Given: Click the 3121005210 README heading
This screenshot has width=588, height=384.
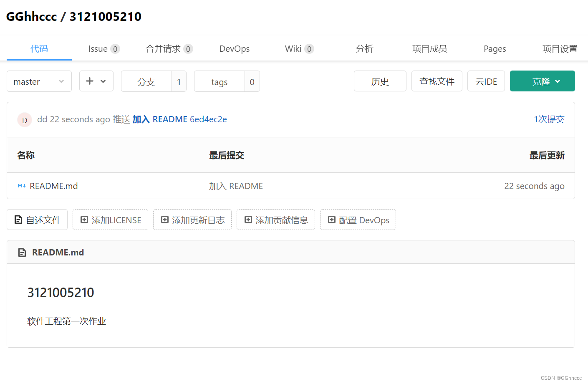Looking at the screenshot, I should [61, 293].
